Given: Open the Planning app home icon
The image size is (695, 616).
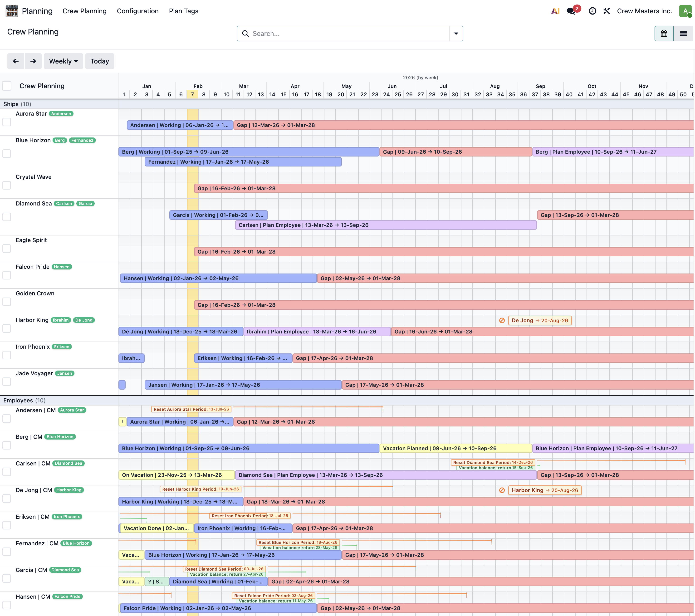Looking at the screenshot, I should coord(12,11).
